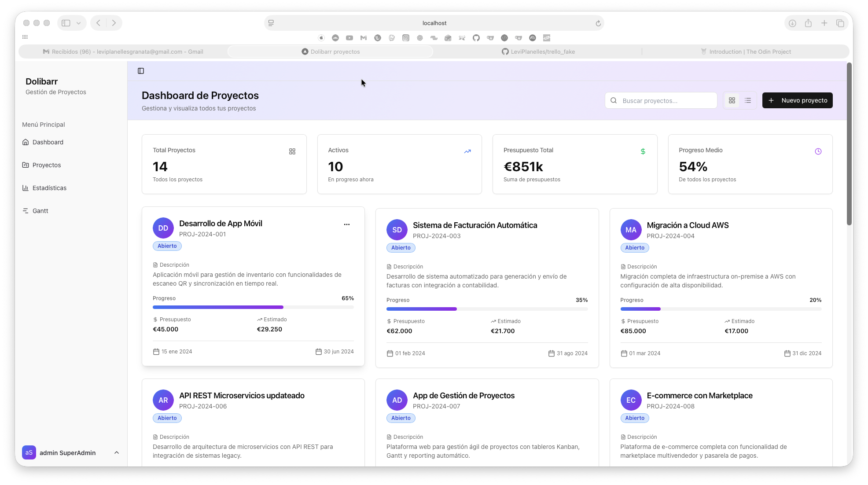
Task: Click the AR project avatar
Action: 163,400
